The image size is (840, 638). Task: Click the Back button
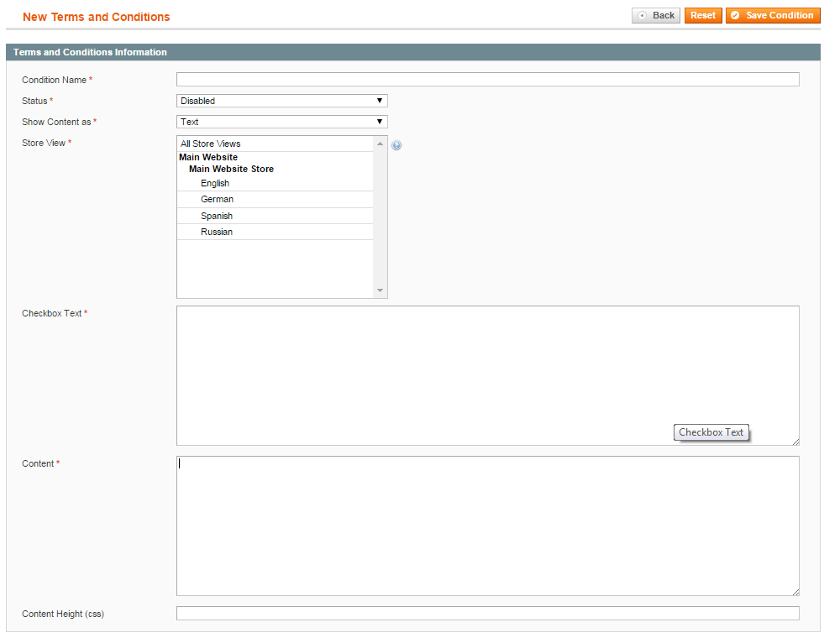(x=656, y=15)
